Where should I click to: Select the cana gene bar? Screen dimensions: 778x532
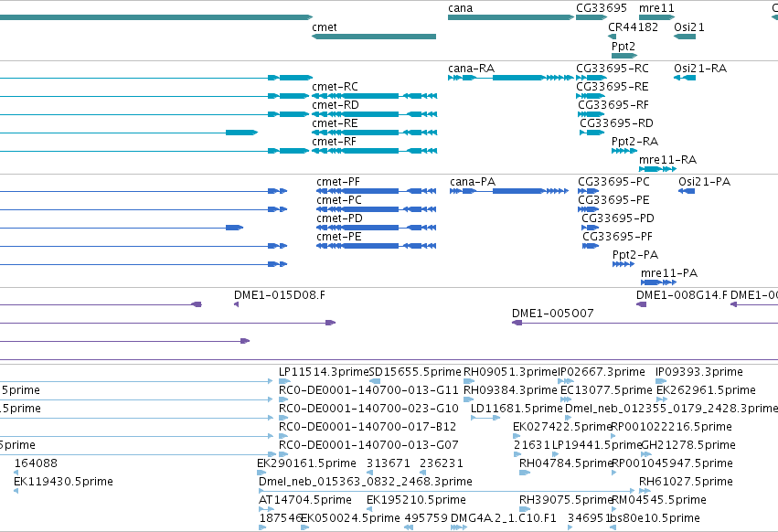(x=511, y=17)
